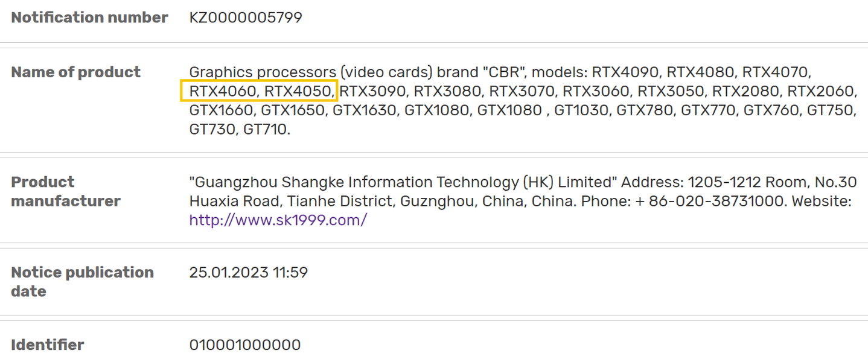
Task: Click the GT710 model at list end
Action: [x=266, y=129]
